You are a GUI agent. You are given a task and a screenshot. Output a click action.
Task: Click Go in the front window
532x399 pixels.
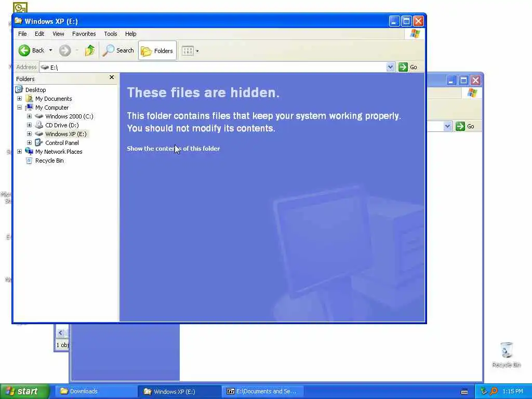408,67
